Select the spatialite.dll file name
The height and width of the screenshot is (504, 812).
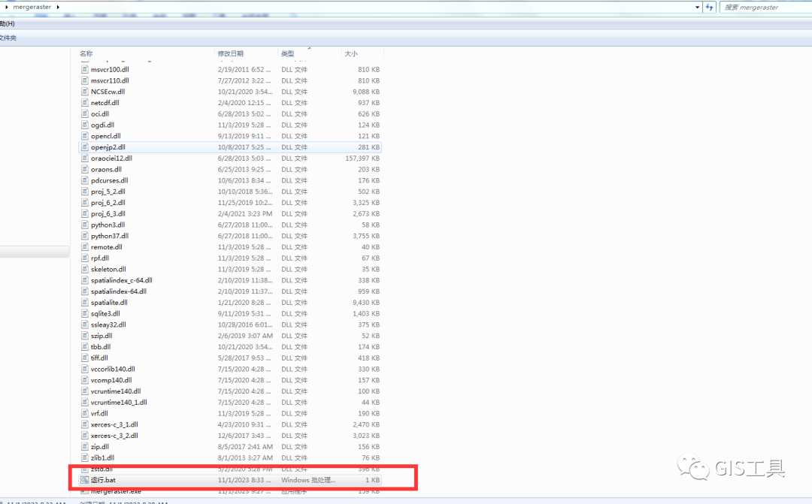pos(109,303)
